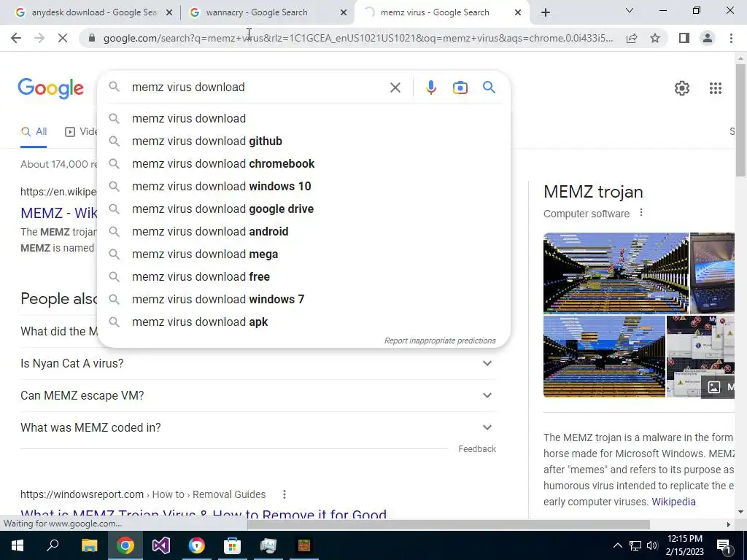
Task: Click taskbar clock showing 12:15 PM
Action: [x=684, y=545]
